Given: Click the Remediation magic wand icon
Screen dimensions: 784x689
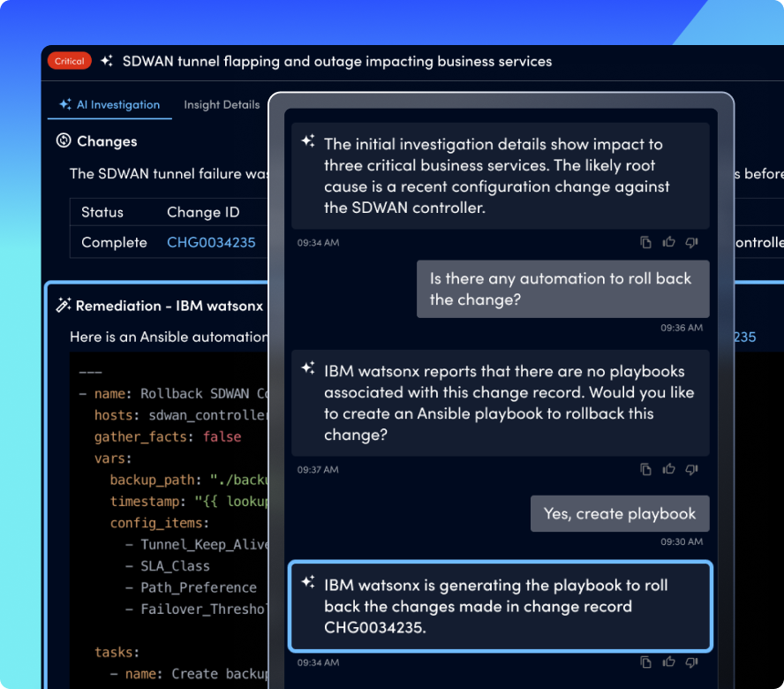Looking at the screenshot, I should (x=64, y=306).
